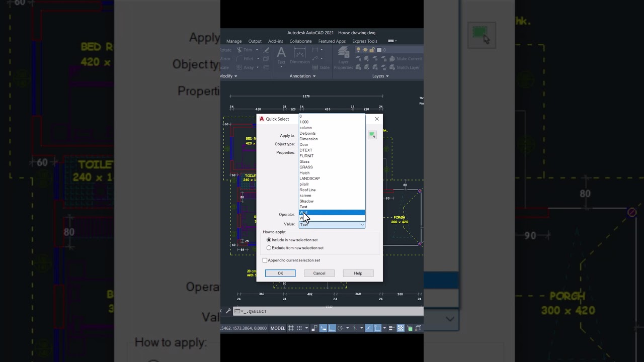644x362 pixels.
Task: Open the Array dropdown arrow
Action: coord(257,67)
